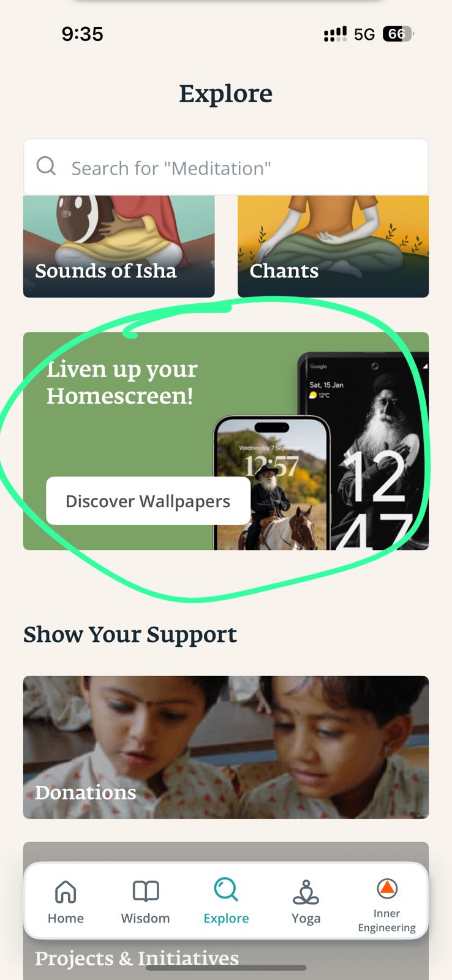Tap the 9:35 clock in status bar

[83, 34]
